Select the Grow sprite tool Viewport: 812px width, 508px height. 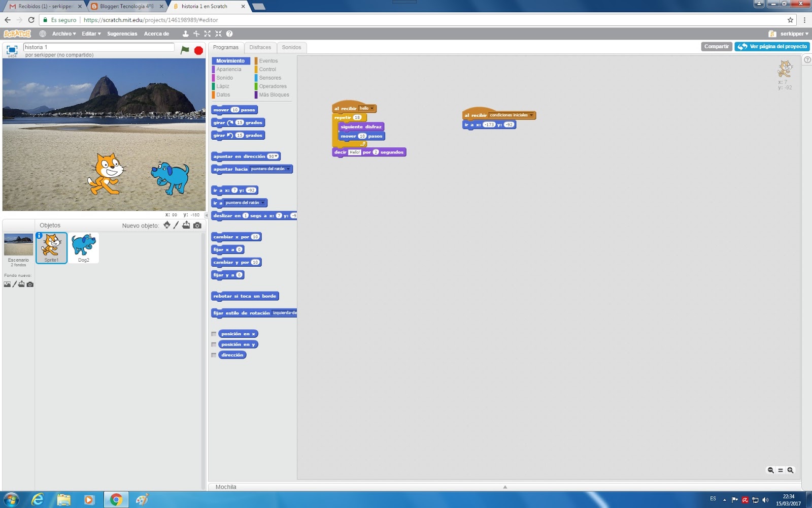[x=207, y=34]
